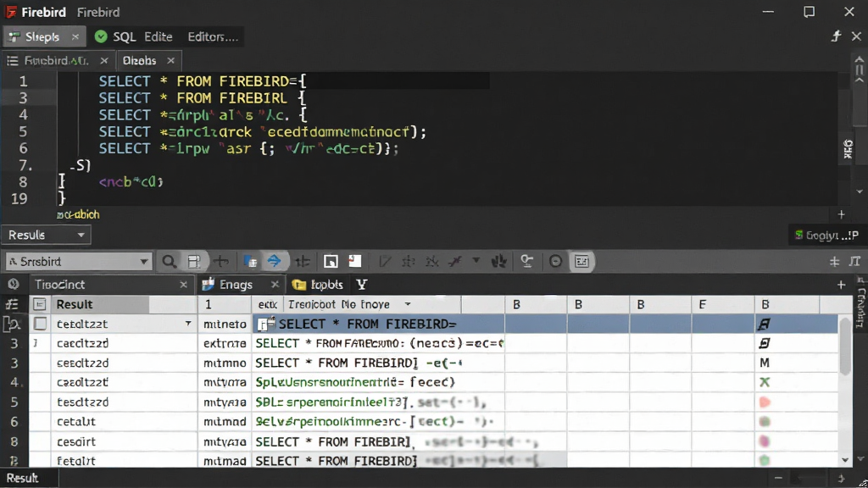Click the magnifier search icon in toolbar
The image size is (868, 488).
pyautogui.click(x=169, y=261)
